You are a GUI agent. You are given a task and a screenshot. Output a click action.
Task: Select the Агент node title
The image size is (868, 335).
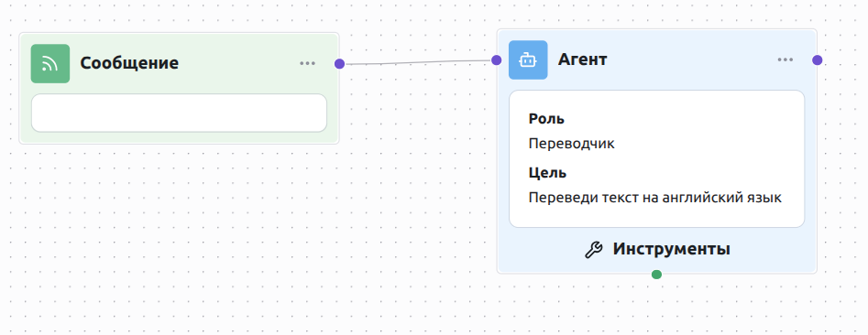[x=582, y=59]
